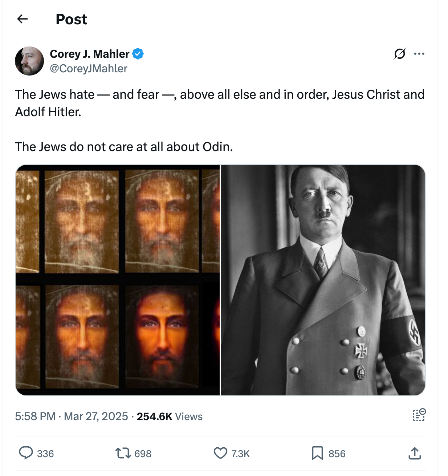Open the author's profile avatar
This screenshot has width=448, height=476.
[x=29, y=61]
